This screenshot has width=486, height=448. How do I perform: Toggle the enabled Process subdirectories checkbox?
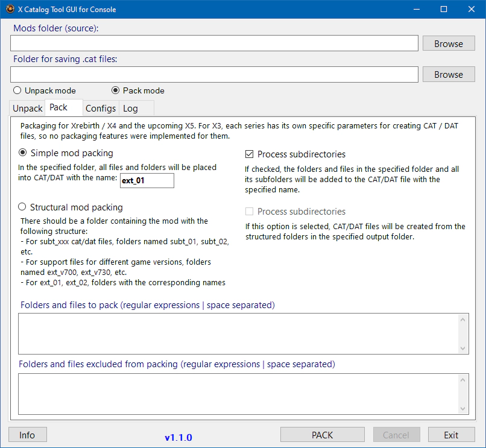(x=250, y=154)
